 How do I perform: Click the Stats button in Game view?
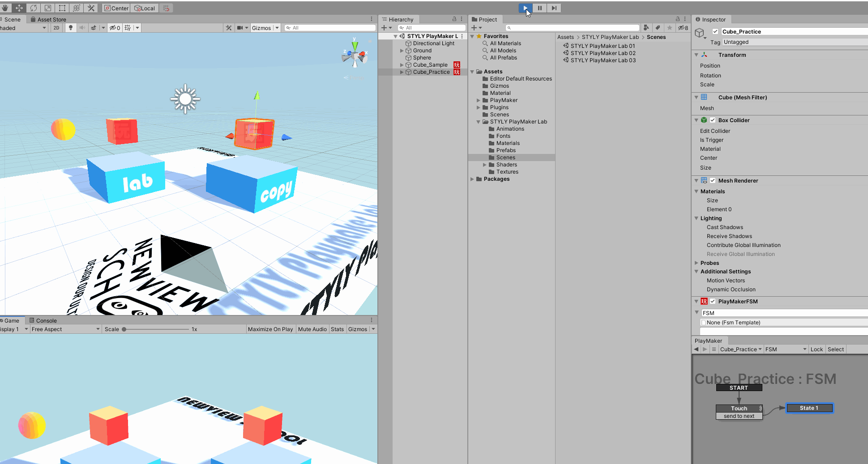coord(337,329)
